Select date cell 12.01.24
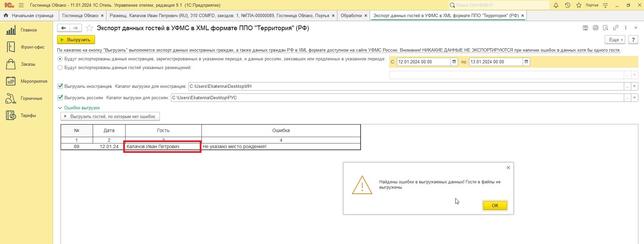Screen dimensions: 644x244 point(109,146)
